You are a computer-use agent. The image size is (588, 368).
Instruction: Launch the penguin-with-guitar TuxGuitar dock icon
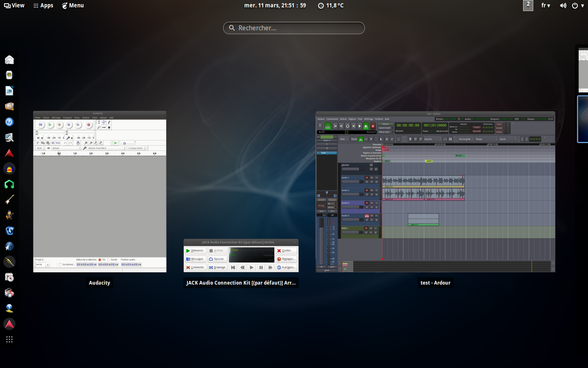pyautogui.click(x=9, y=215)
